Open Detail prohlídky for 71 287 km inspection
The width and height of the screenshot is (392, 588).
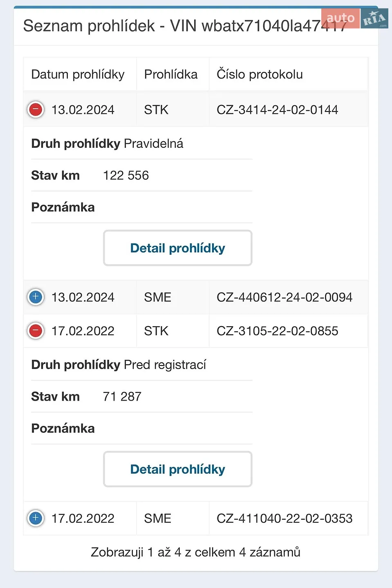(178, 469)
